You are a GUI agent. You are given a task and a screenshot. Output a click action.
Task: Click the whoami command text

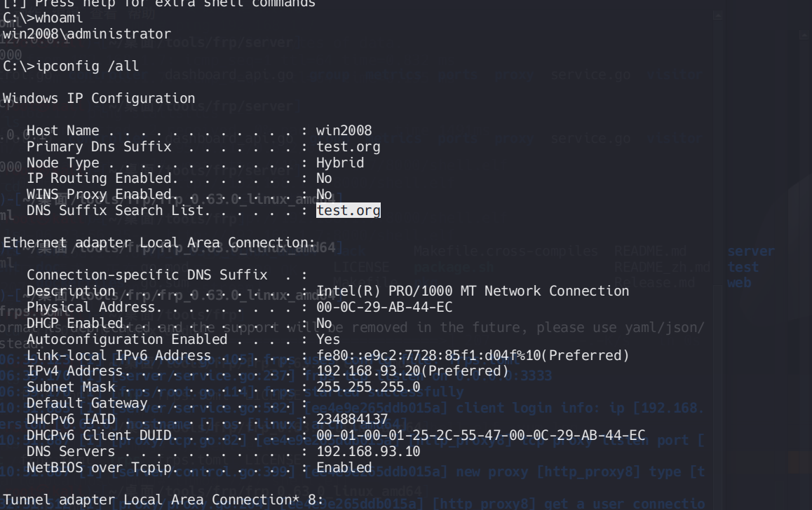59,18
